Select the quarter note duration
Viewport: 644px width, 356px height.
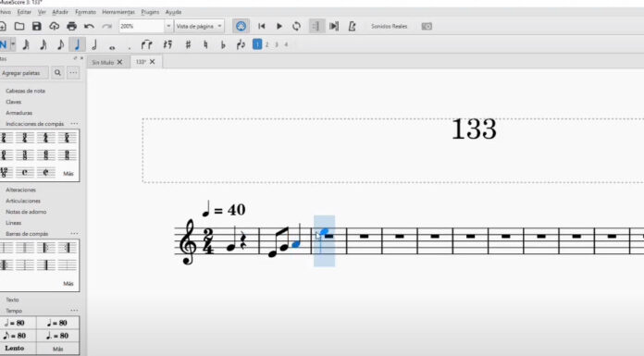(77, 44)
